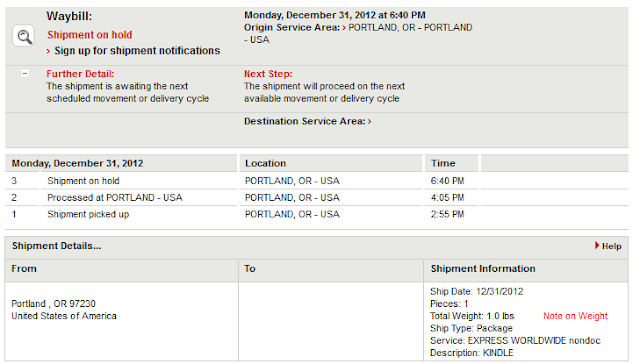Open the Help link in Shipment Details
The image size is (640, 364).
(611, 246)
